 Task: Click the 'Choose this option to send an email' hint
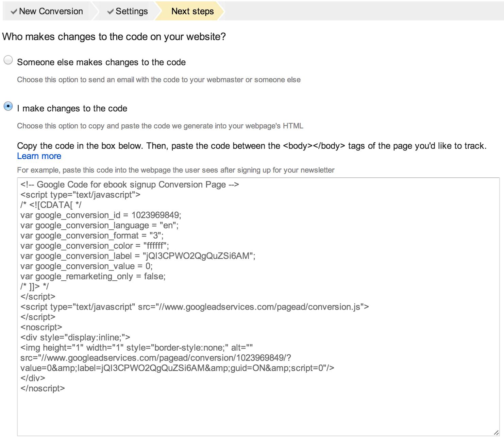(x=159, y=80)
